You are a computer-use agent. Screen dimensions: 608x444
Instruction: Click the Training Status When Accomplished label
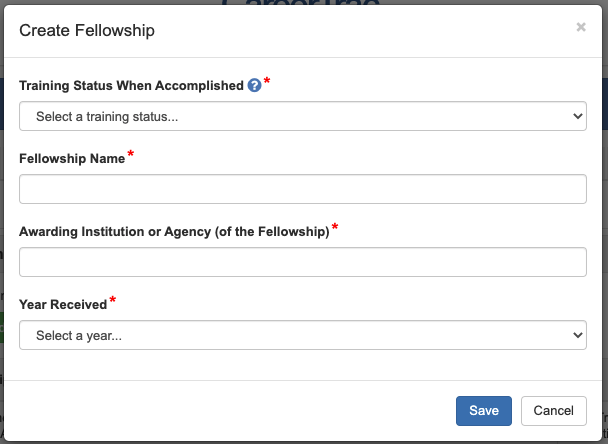pyautogui.click(x=131, y=86)
